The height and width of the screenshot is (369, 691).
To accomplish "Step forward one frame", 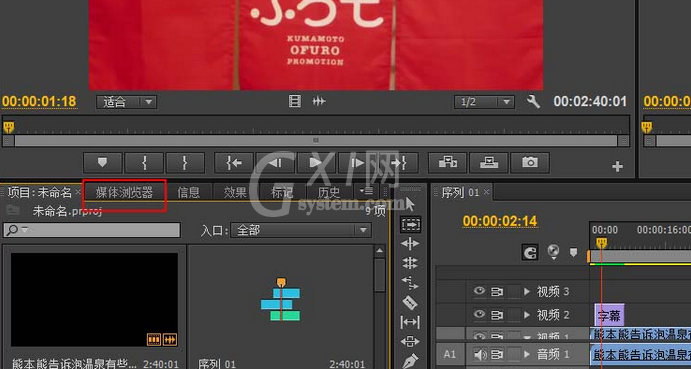I will (357, 163).
